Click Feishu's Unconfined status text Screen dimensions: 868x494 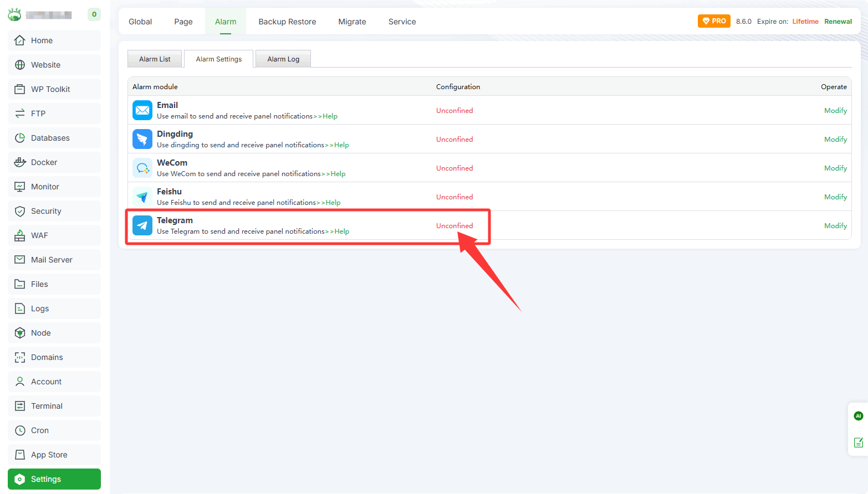[x=455, y=197]
